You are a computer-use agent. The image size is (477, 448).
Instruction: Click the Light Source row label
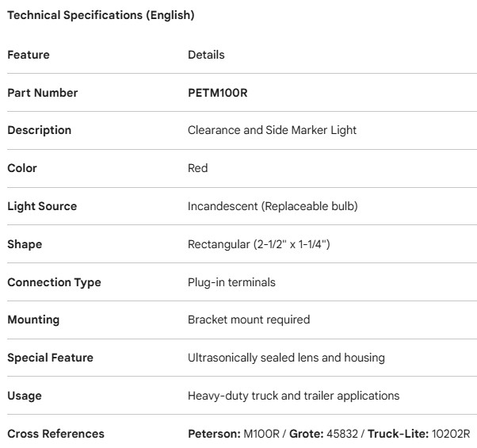(42, 206)
